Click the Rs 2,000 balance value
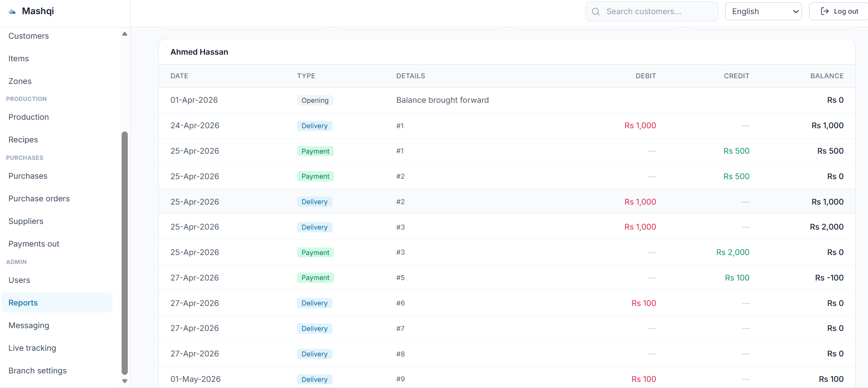 (827, 227)
